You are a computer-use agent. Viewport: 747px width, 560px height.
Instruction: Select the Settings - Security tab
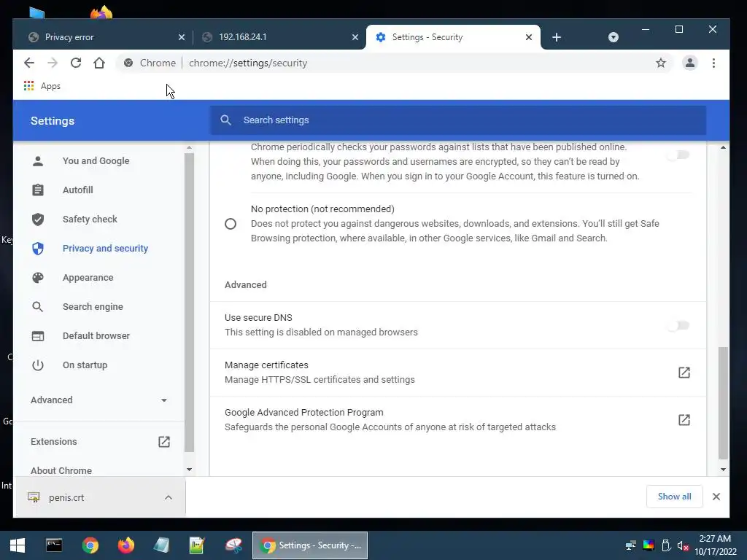click(452, 37)
